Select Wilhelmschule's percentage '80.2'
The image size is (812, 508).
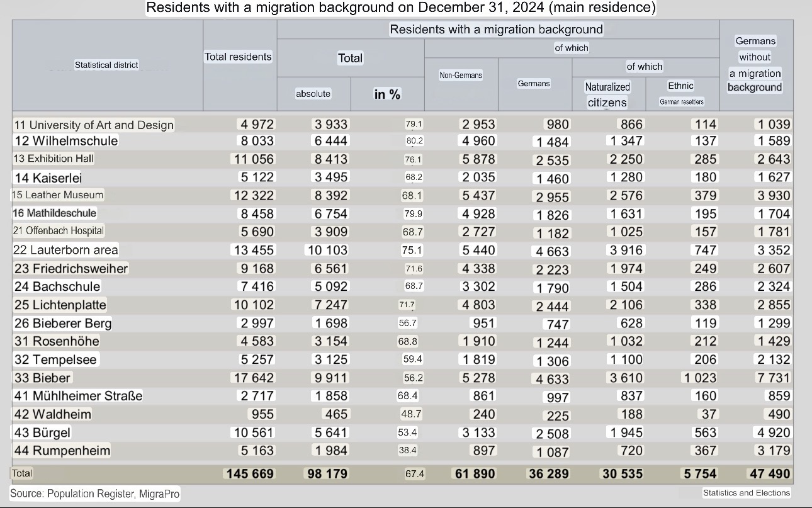click(414, 141)
